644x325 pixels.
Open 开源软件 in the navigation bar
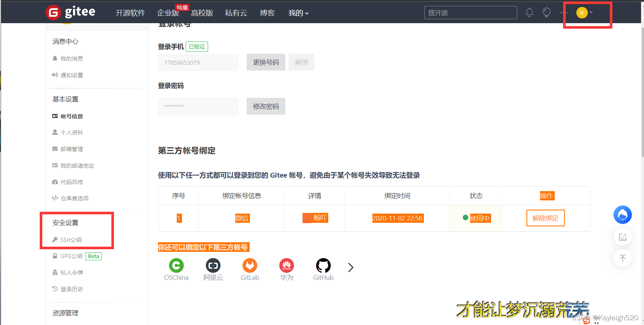click(x=130, y=13)
